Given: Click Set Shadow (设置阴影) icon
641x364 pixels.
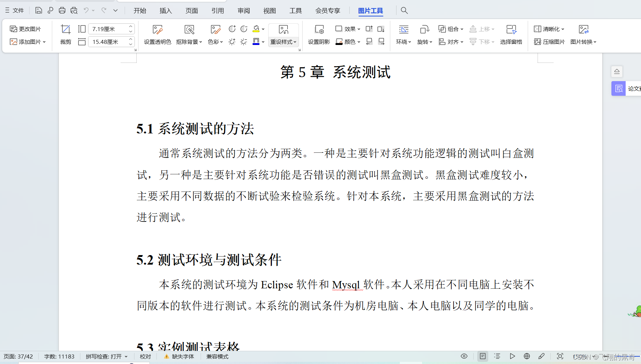Looking at the screenshot, I should pyautogui.click(x=319, y=35).
